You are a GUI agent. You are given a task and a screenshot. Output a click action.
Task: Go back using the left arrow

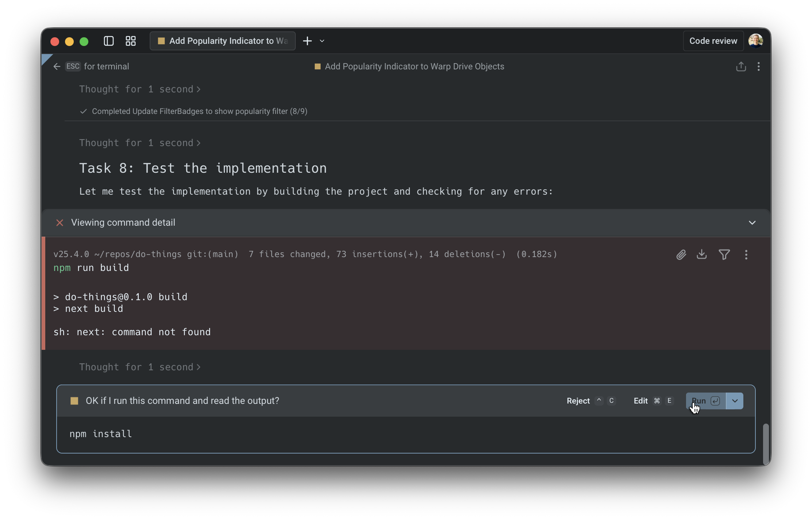click(57, 66)
